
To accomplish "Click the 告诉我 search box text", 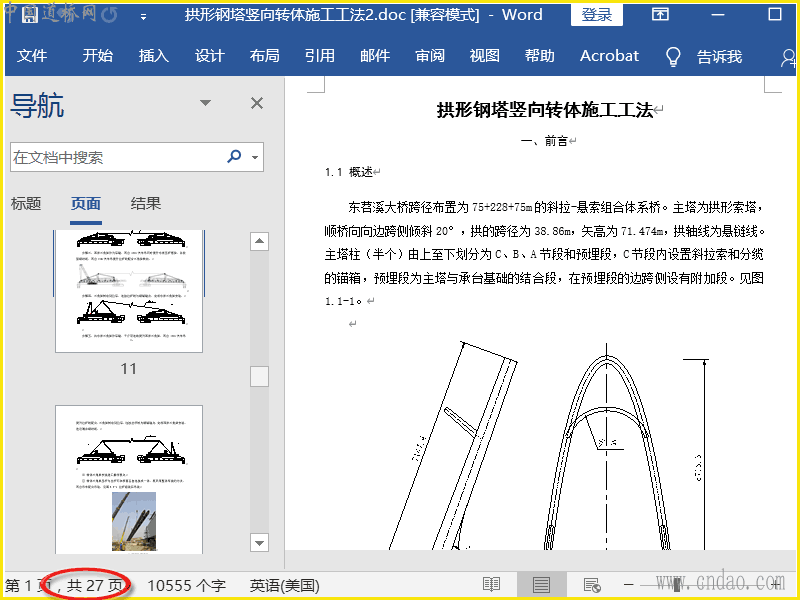I will click(719, 56).
